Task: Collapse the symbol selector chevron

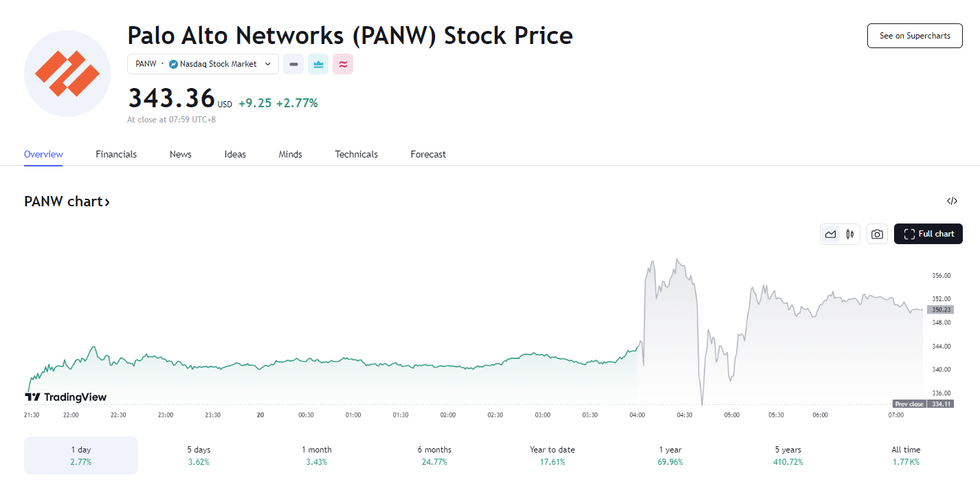Action: coord(268,63)
